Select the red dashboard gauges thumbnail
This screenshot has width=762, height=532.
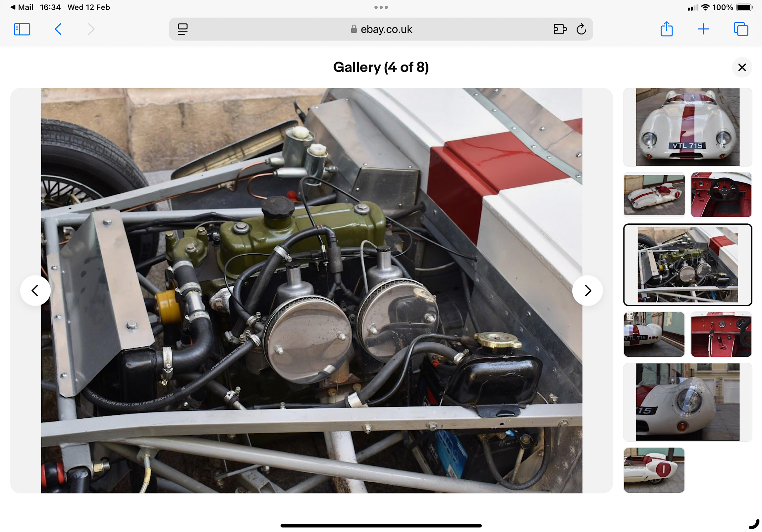coord(721,334)
